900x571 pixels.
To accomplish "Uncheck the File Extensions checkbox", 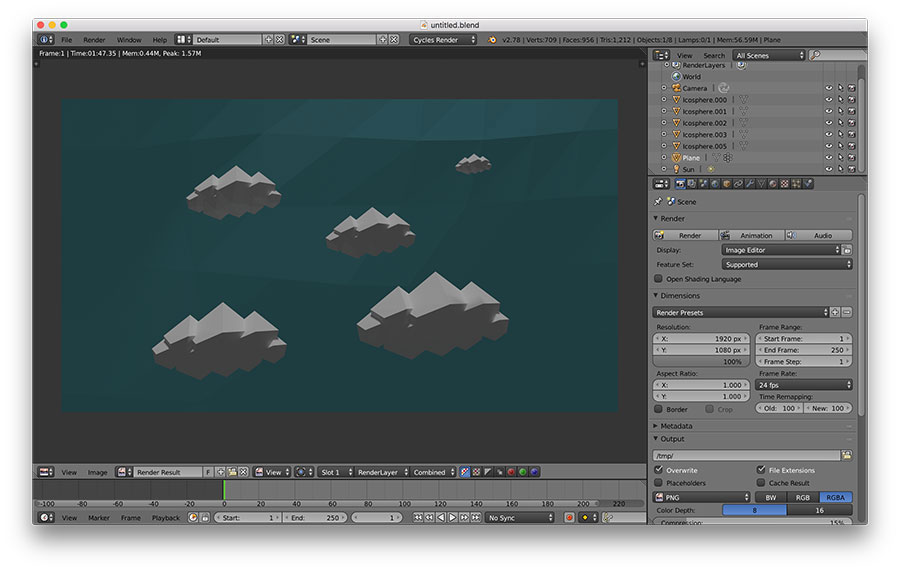I will coord(761,469).
